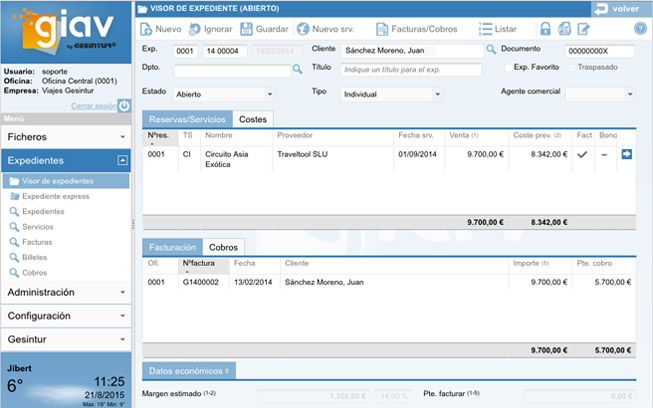This screenshot has height=408, width=653.
Task: Click the Nuevo document icon
Action: pyautogui.click(x=146, y=29)
